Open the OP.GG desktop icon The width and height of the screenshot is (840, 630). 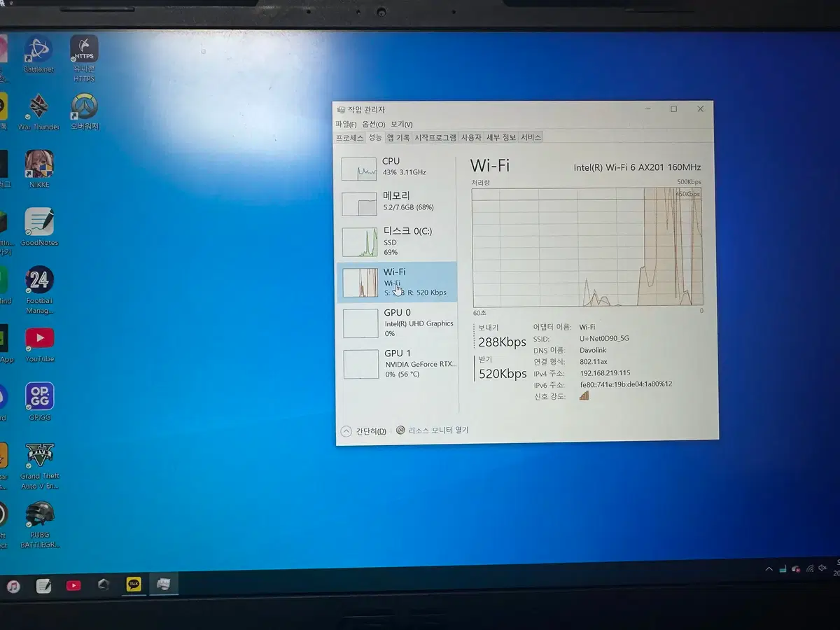pos(39,402)
